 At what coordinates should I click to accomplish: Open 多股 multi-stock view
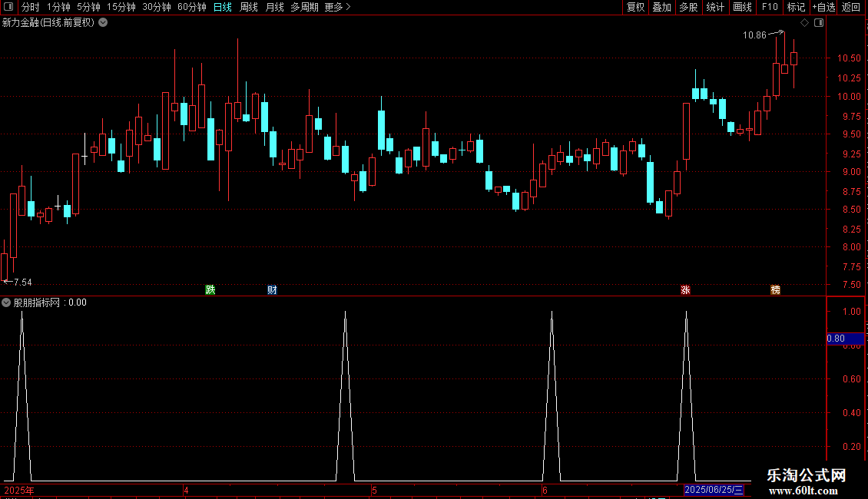click(x=688, y=7)
